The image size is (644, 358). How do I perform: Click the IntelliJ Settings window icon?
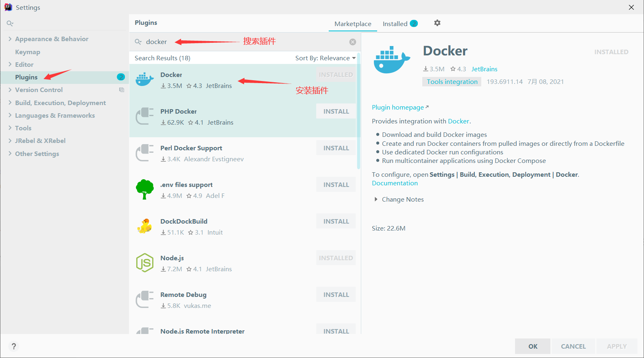pyautogui.click(x=8, y=7)
